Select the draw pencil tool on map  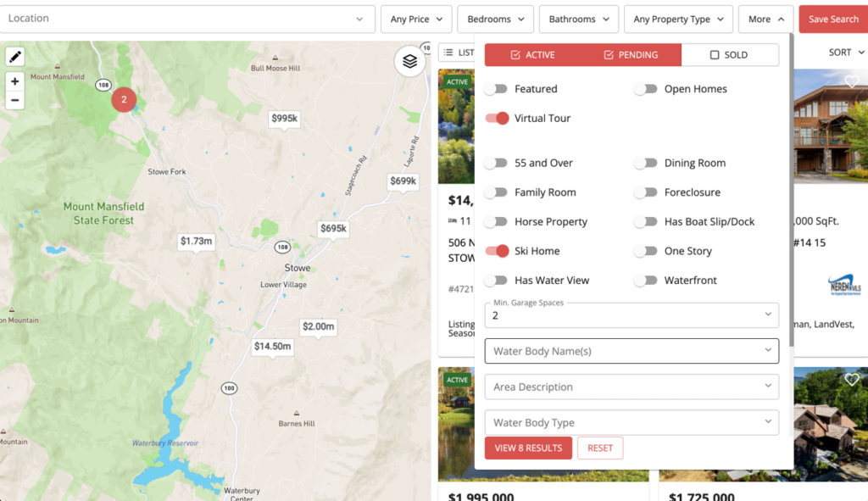(15, 56)
